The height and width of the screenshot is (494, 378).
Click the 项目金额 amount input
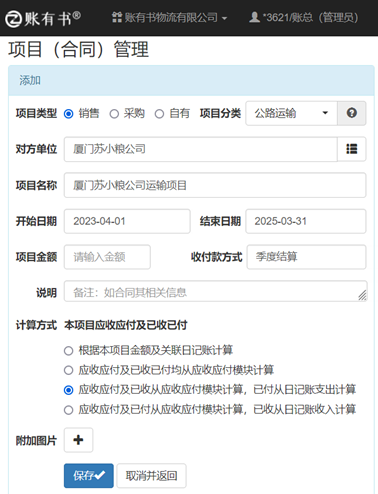click(107, 257)
